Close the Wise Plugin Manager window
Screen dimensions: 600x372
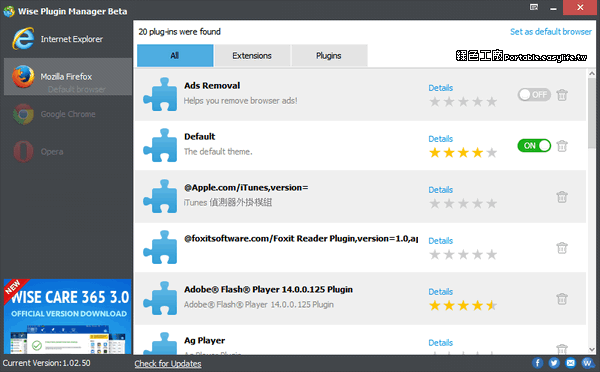click(x=580, y=7)
